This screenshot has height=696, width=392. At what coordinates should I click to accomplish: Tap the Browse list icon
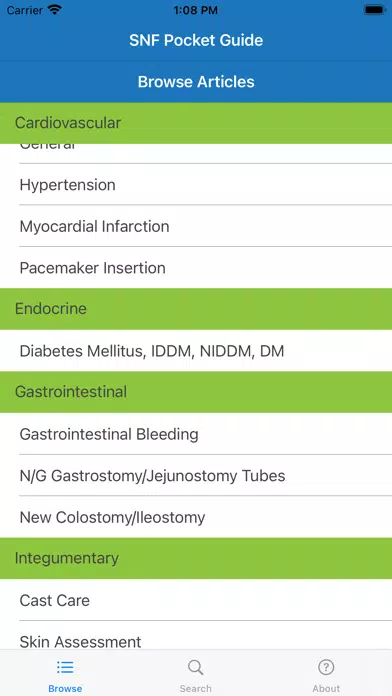point(65,667)
